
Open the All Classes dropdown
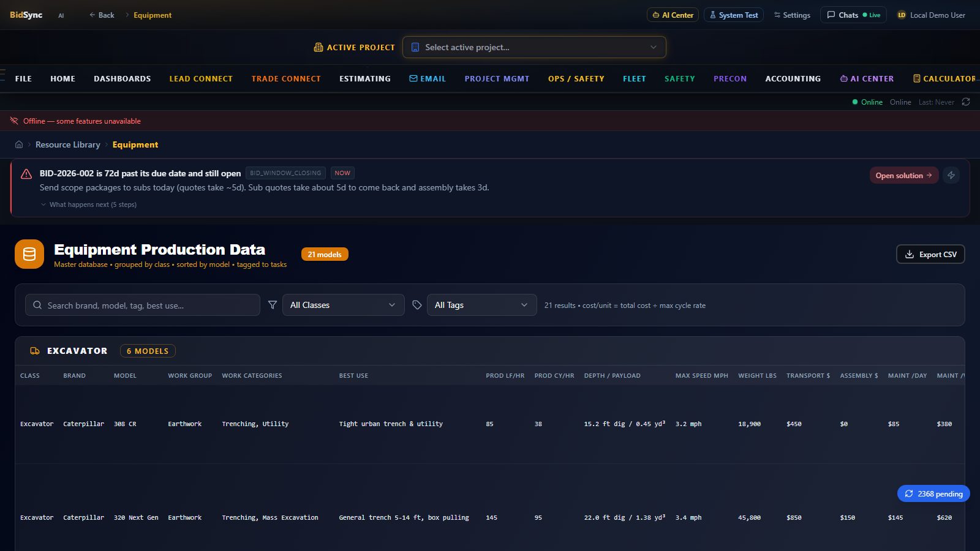click(343, 305)
